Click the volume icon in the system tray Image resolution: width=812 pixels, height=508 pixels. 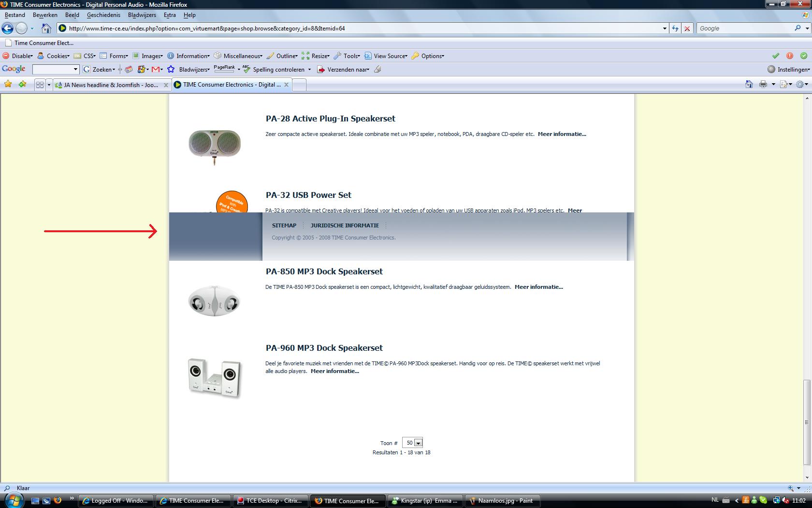pyautogui.click(x=786, y=501)
